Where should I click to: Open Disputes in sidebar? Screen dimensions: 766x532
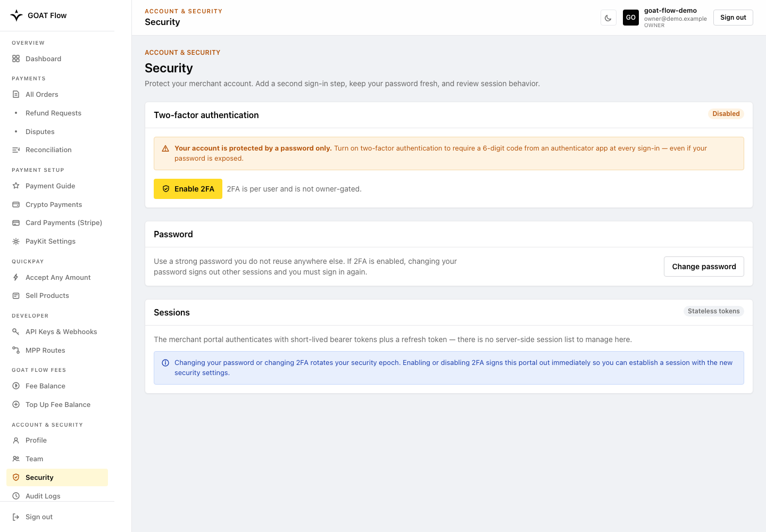point(57,131)
